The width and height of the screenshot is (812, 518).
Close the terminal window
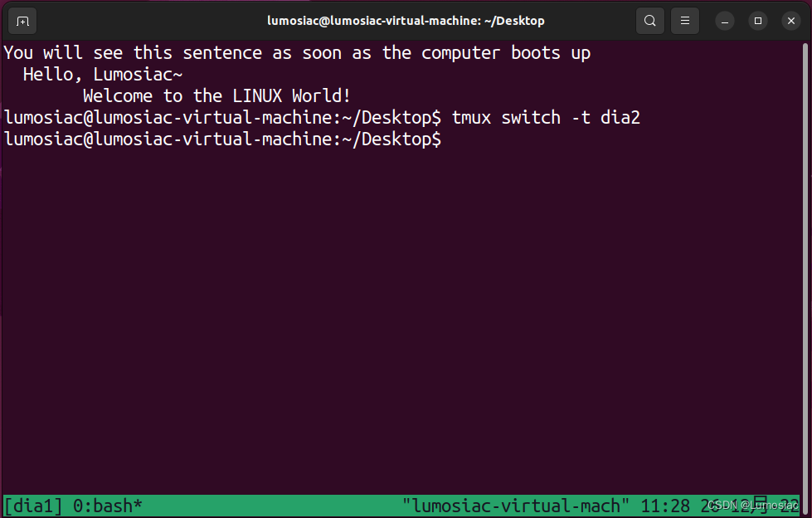(790, 21)
